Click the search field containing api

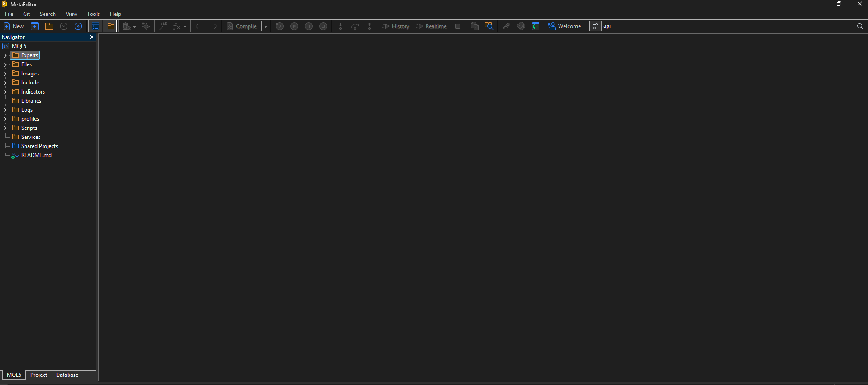[728, 26]
